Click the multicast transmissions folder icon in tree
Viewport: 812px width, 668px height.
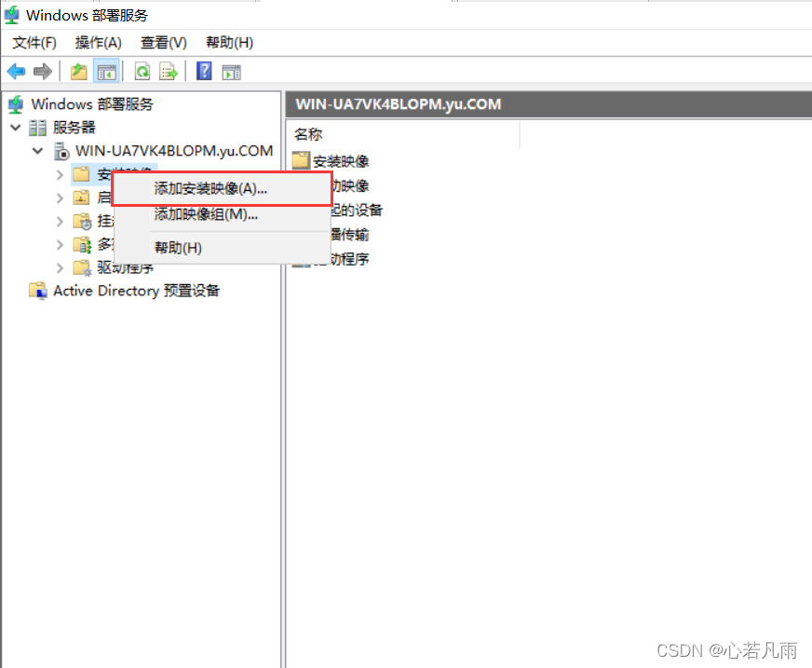point(82,245)
